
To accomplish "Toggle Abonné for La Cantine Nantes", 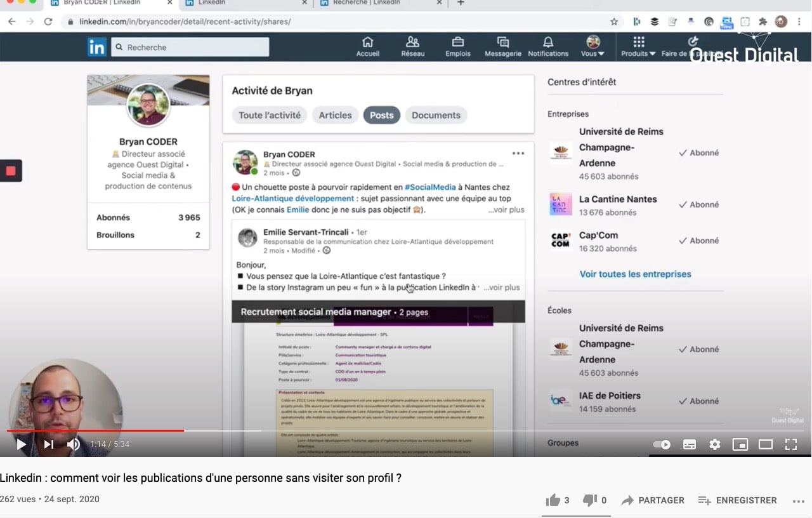I will pyautogui.click(x=699, y=204).
